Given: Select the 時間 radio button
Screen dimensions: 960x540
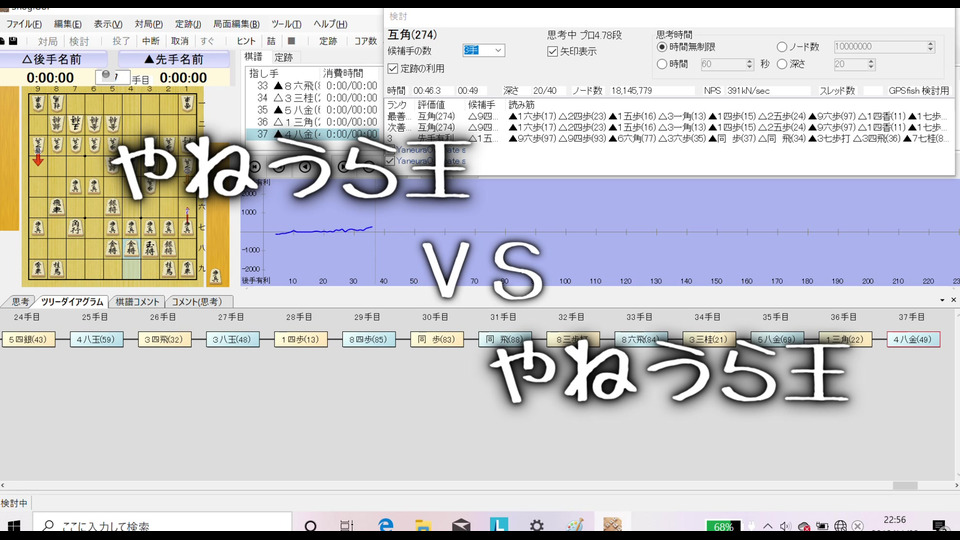Looking at the screenshot, I should point(662,64).
